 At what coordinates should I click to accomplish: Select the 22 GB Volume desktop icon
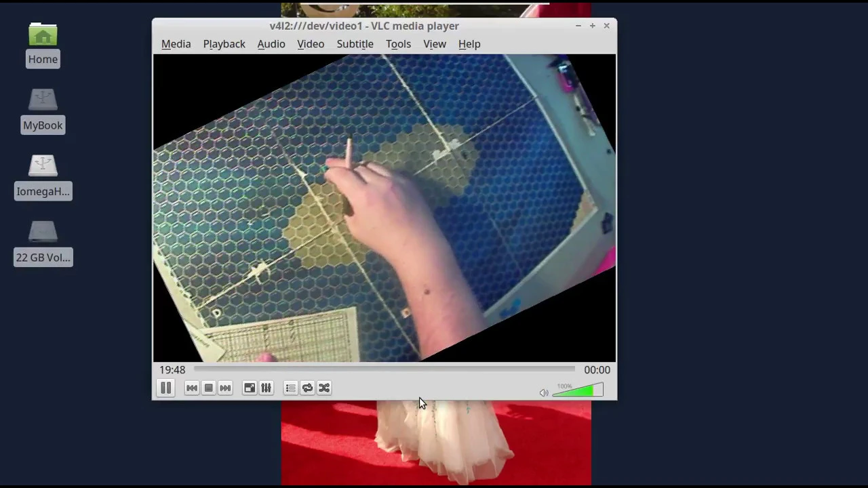coord(43,243)
